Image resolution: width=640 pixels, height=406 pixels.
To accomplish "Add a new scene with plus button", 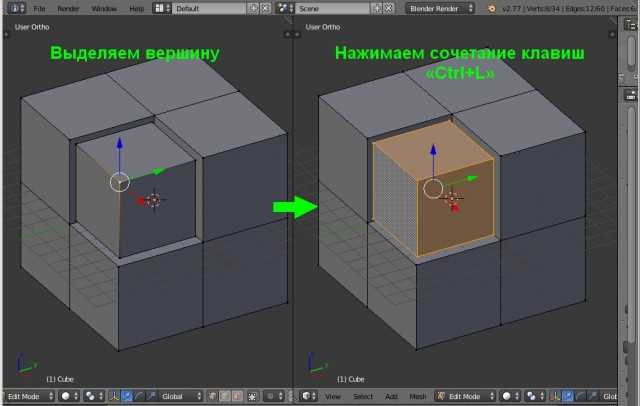I will (377, 9).
